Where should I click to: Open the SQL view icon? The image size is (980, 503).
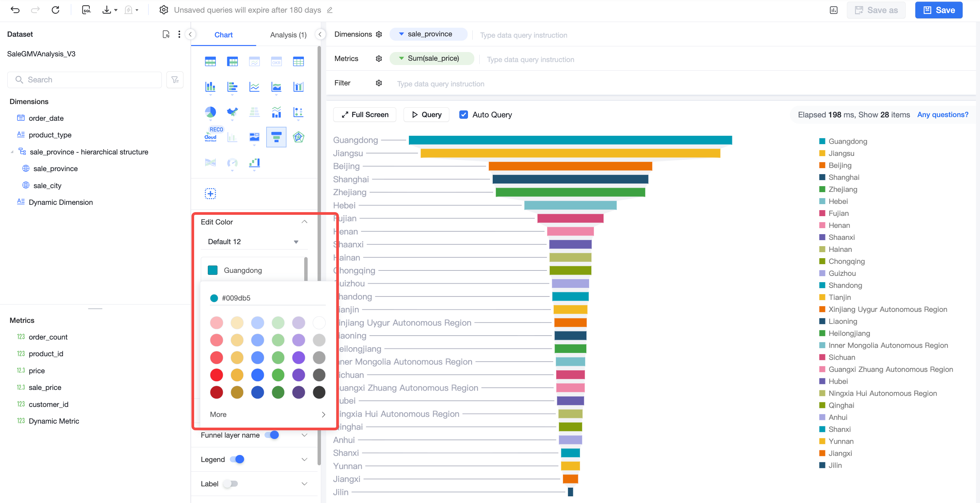[x=86, y=10]
